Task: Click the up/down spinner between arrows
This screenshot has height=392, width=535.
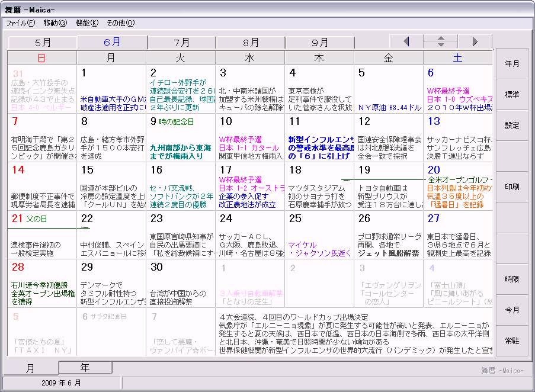Action: 440,41
